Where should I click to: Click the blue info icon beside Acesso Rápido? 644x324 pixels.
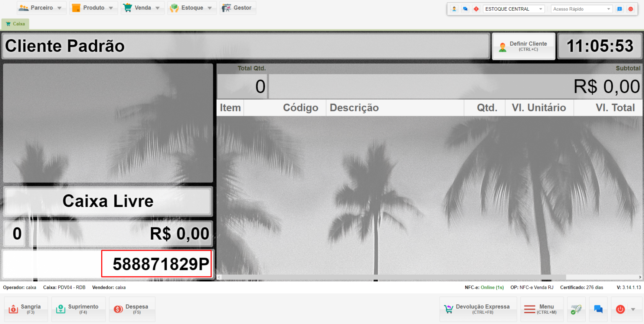tap(619, 9)
